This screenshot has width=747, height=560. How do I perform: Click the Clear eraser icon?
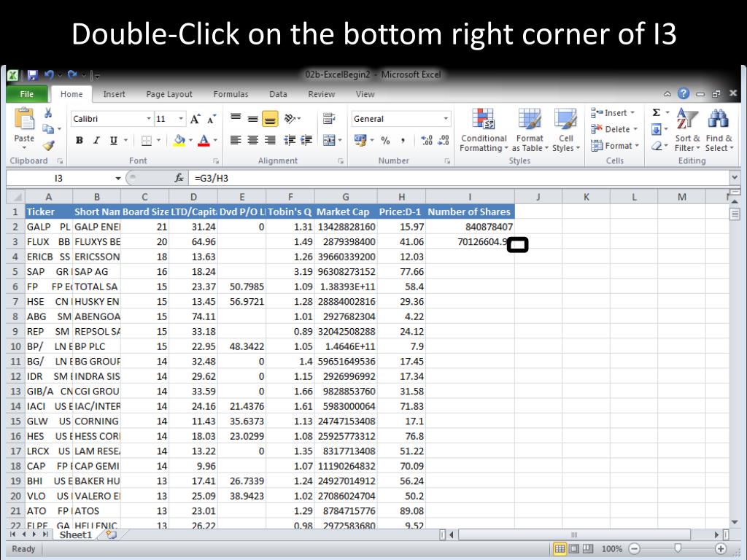(x=657, y=146)
